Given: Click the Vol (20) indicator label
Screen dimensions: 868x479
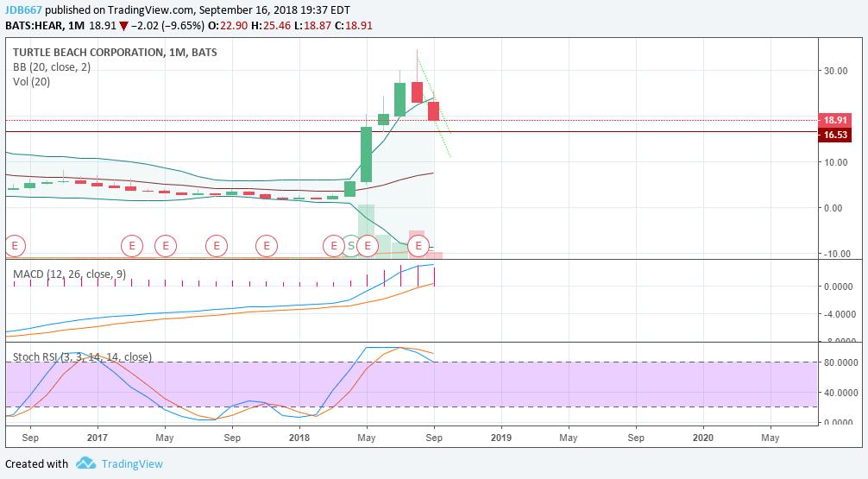Looking at the screenshot, I should (x=32, y=82).
